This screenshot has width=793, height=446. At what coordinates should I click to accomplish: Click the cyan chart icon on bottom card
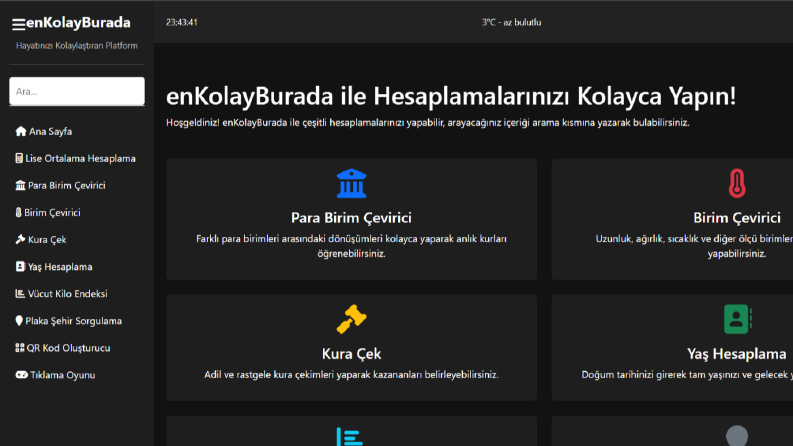click(349, 436)
